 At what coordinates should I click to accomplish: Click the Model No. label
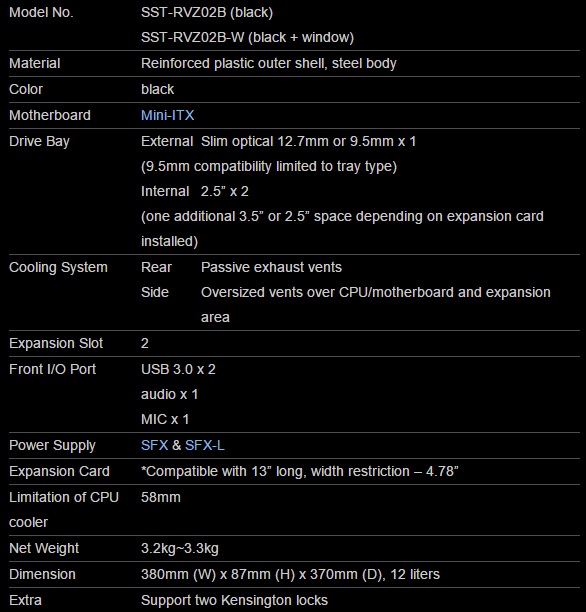(41, 12)
